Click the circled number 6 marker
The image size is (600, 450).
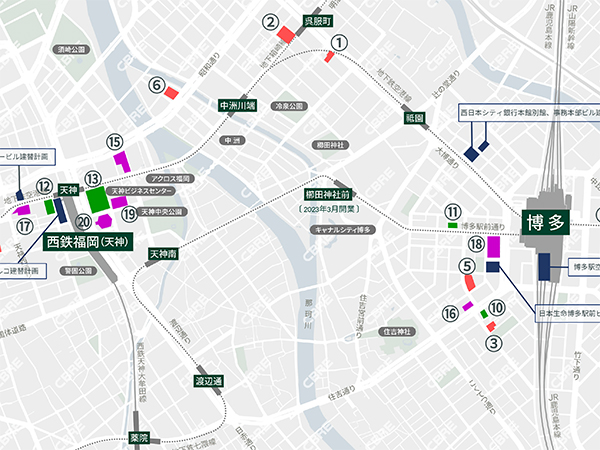tap(156, 86)
